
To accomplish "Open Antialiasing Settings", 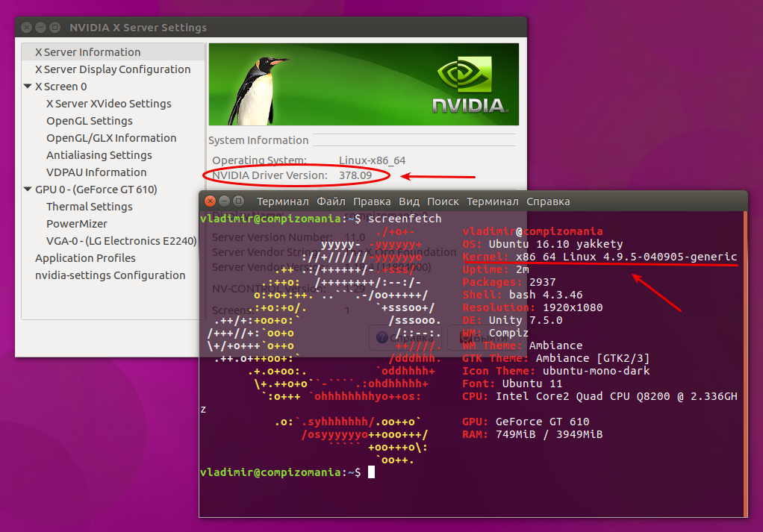I will point(99,155).
